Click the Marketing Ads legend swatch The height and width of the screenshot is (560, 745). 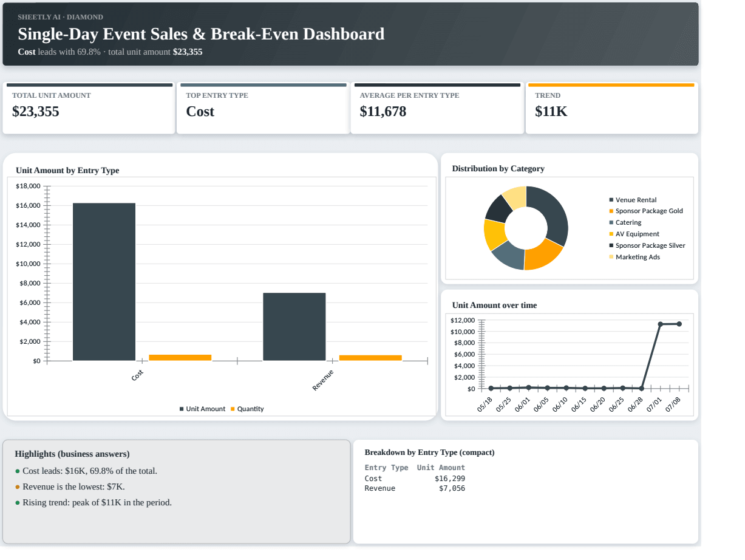611,257
